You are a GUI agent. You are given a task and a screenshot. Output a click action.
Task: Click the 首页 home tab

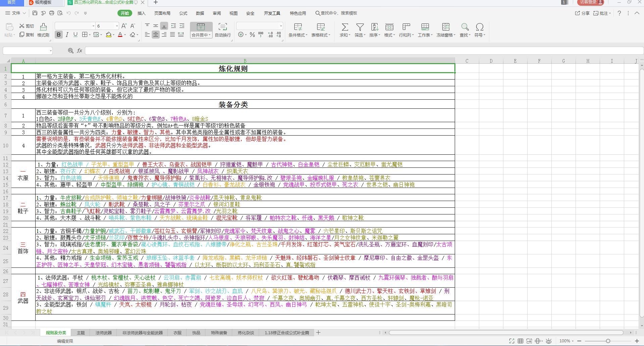[x=11, y=2]
